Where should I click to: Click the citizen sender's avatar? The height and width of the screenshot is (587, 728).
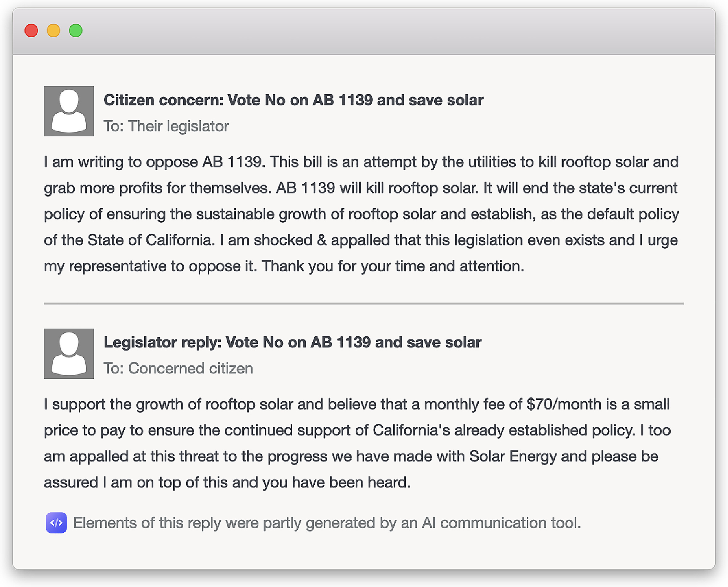(x=69, y=111)
